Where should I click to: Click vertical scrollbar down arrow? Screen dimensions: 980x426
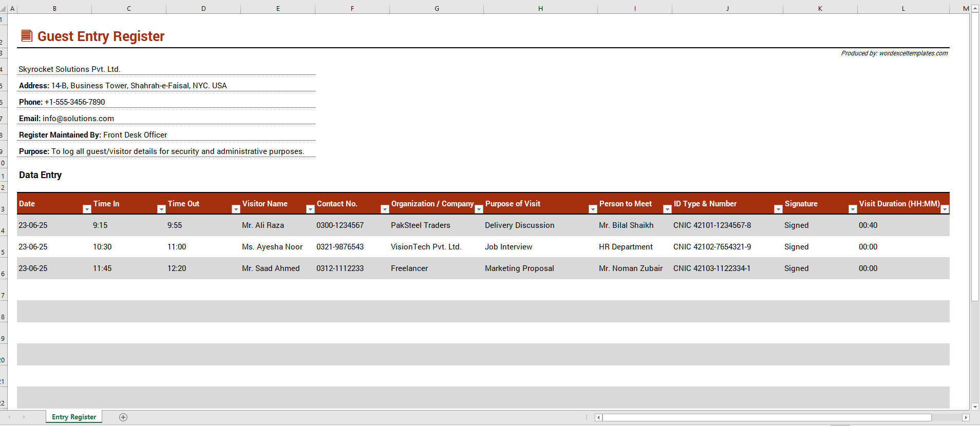pos(975,407)
